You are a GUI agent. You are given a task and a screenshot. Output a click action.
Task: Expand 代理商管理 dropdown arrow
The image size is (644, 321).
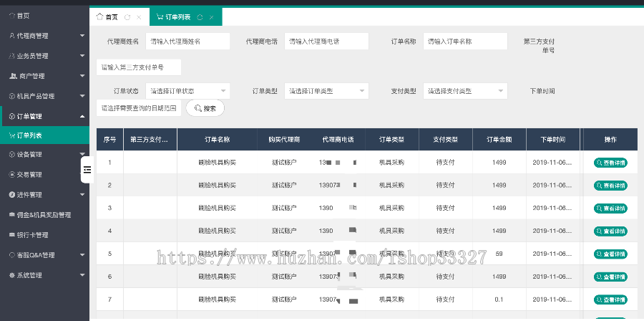coord(82,36)
